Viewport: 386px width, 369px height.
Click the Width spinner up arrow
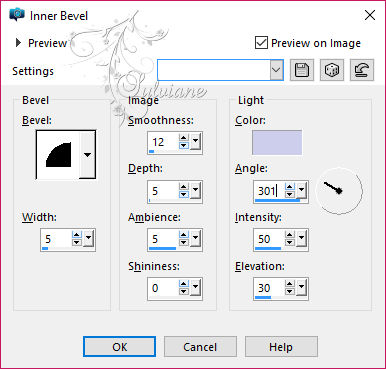[x=76, y=235]
